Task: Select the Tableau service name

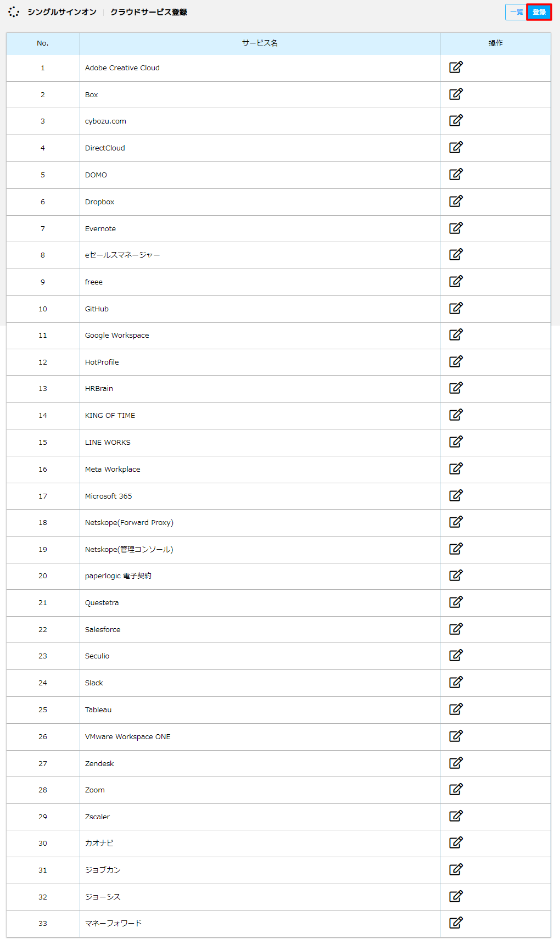Action: coord(98,710)
